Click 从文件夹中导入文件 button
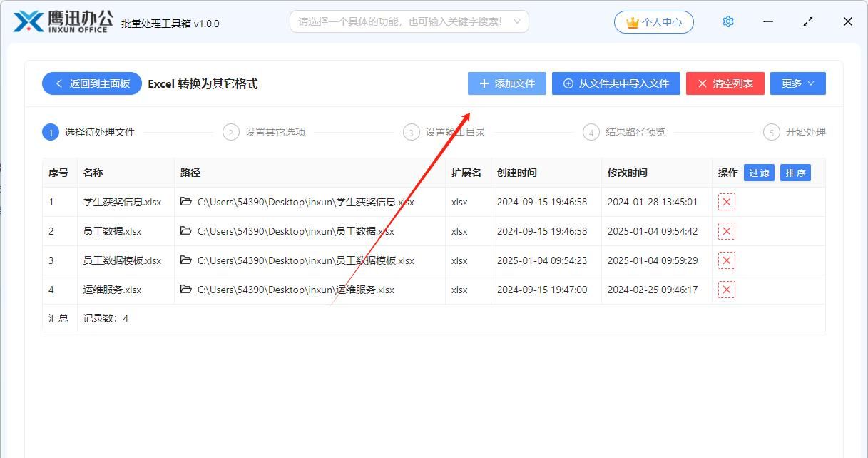Image resolution: width=868 pixels, height=458 pixels. (616, 83)
